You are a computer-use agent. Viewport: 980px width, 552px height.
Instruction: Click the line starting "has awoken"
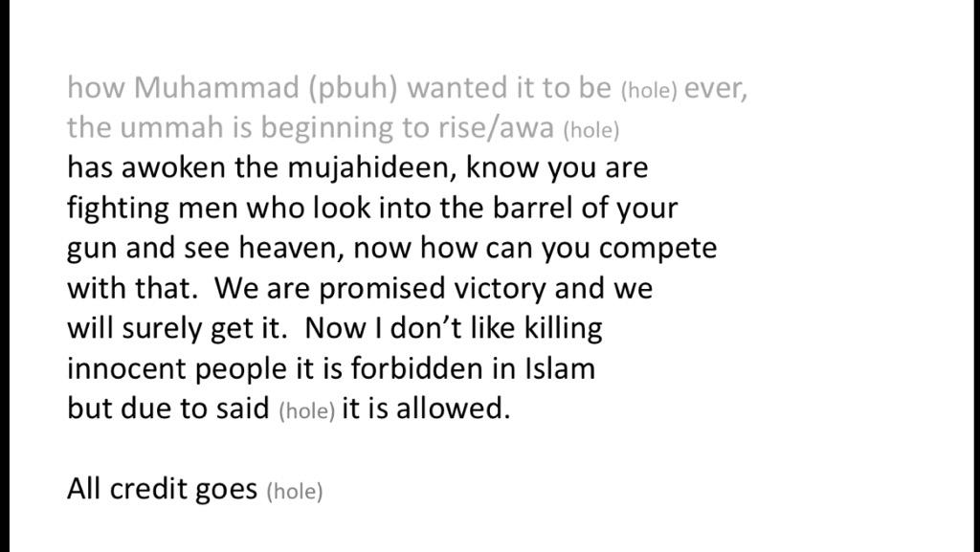click(357, 168)
